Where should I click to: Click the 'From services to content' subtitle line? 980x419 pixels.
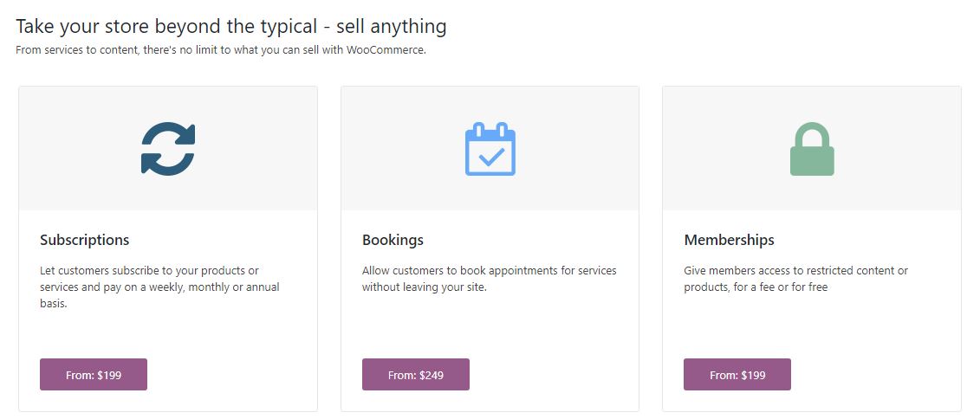[221, 50]
